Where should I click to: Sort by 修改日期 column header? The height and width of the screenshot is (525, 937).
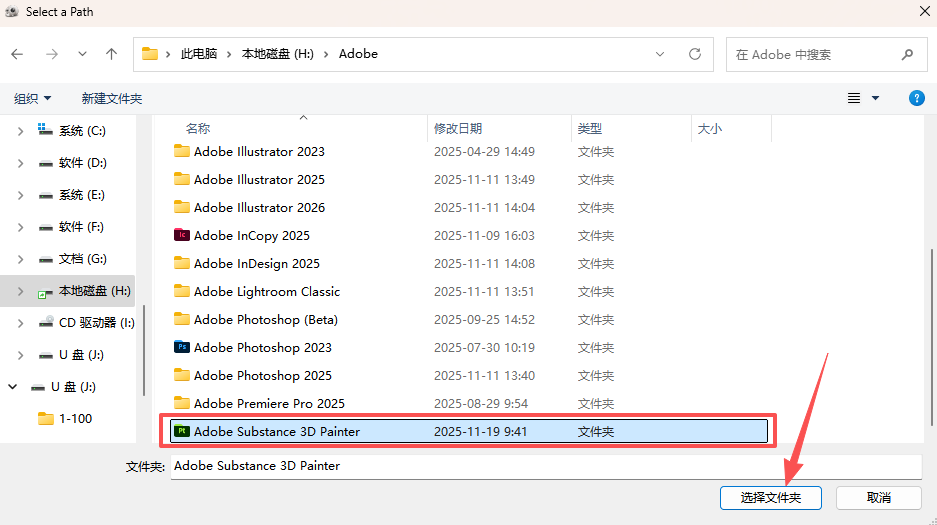[458, 128]
